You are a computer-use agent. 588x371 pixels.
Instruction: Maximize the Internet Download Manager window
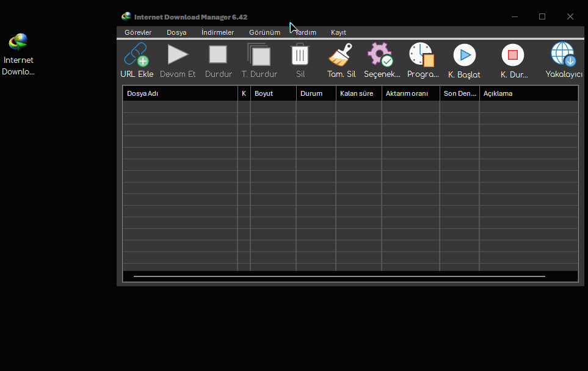click(x=542, y=16)
